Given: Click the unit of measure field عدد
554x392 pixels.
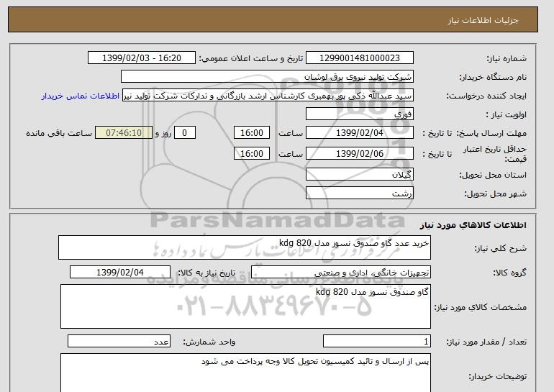Looking at the screenshot, I should point(119,342).
